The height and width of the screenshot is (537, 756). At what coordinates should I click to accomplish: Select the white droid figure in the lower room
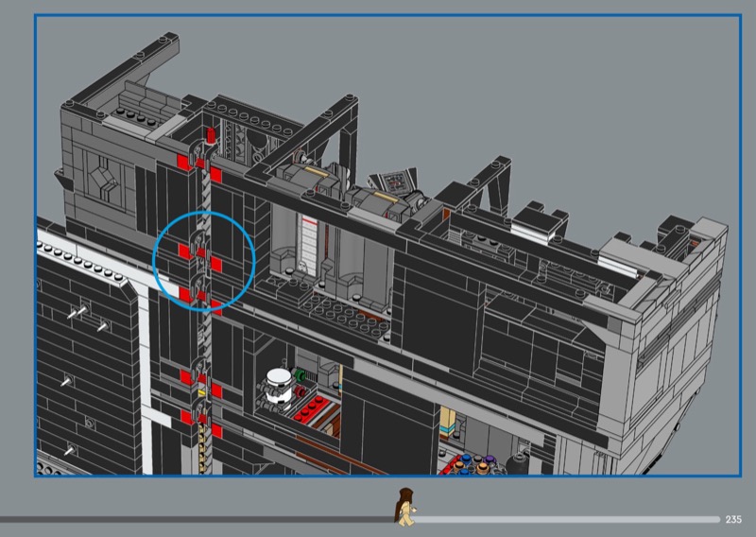pos(275,386)
